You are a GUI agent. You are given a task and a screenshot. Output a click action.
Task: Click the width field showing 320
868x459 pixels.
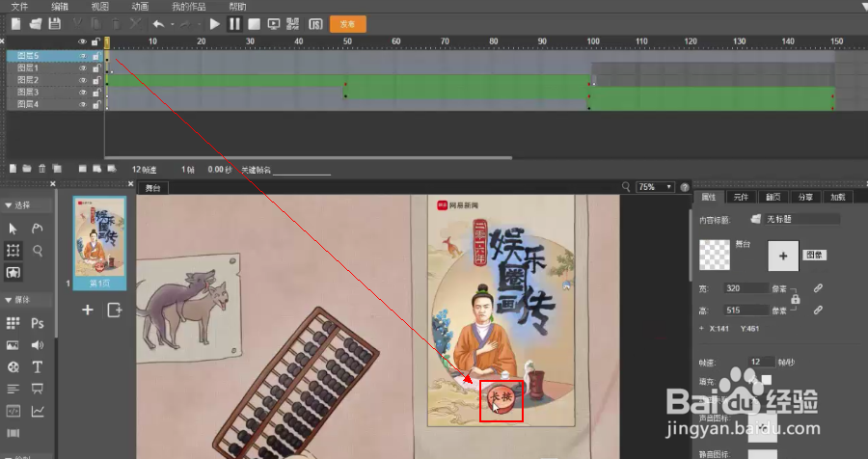[x=746, y=288]
